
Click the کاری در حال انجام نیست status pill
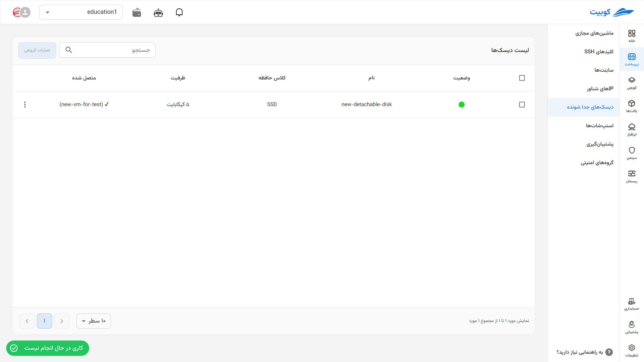(48, 348)
